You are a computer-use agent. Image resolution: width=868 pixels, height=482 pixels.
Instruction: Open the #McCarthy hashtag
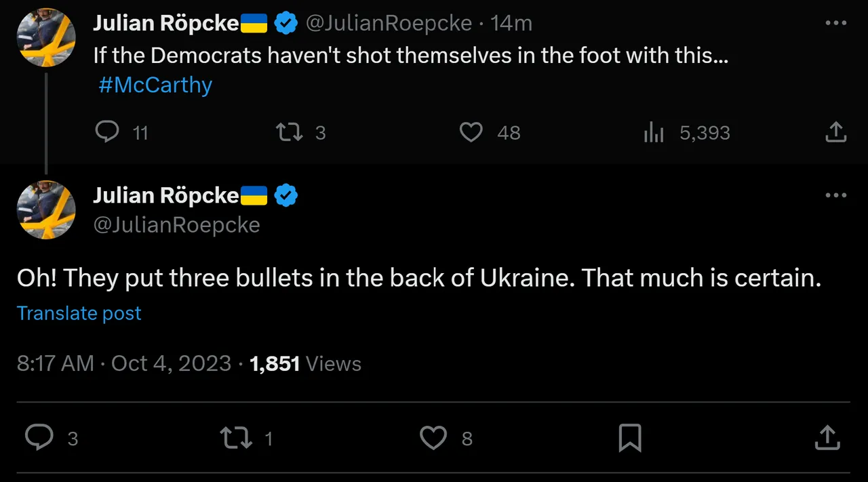155,85
